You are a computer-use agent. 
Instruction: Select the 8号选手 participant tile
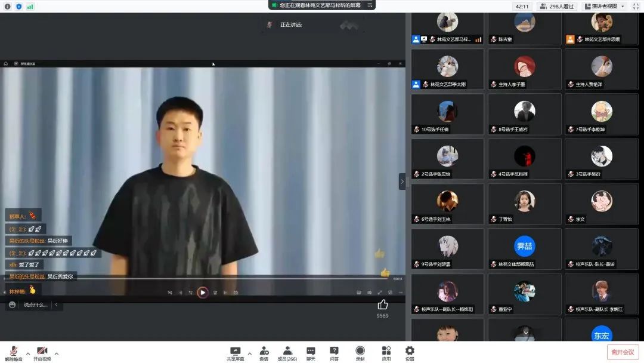pyautogui.click(x=525, y=114)
